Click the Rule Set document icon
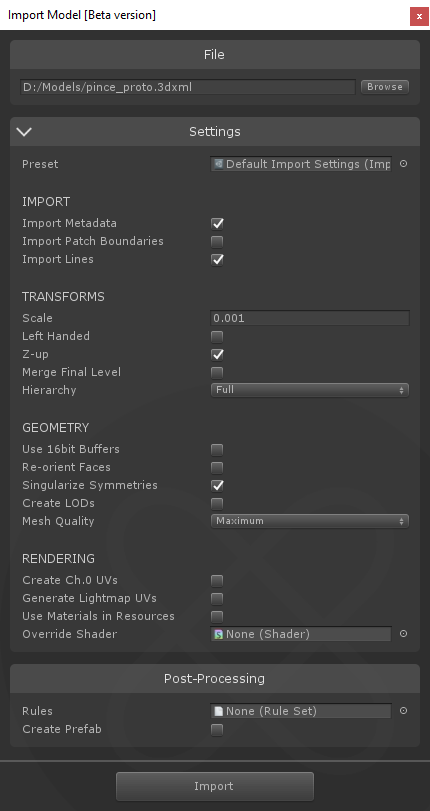Screen dimensions: 430x811 pyautogui.click(x=219, y=711)
